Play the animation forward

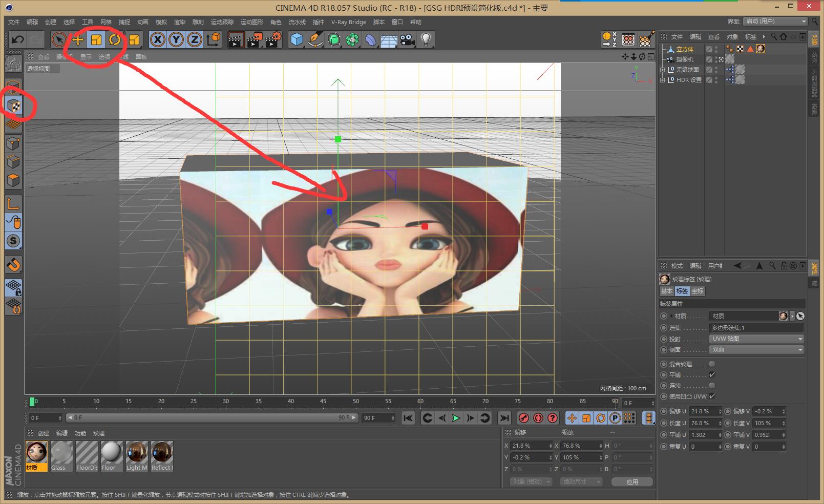point(456,418)
